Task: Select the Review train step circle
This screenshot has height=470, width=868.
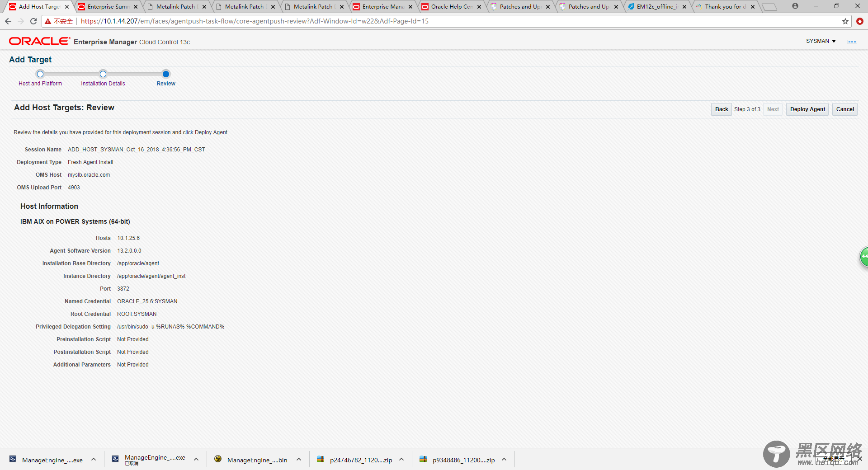Action: [x=166, y=74]
